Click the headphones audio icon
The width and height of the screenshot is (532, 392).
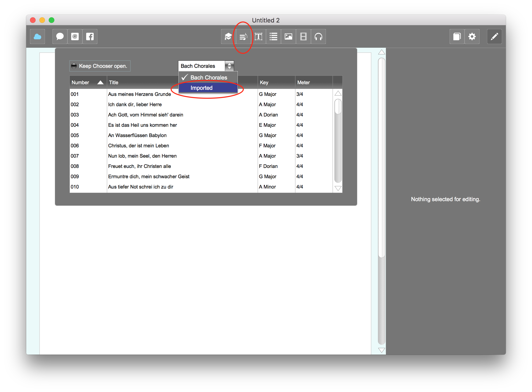pyautogui.click(x=318, y=36)
